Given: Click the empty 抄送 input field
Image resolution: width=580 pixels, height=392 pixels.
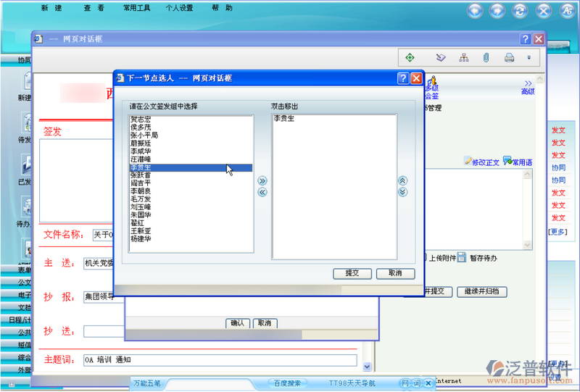Looking at the screenshot, I should click(x=104, y=331).
